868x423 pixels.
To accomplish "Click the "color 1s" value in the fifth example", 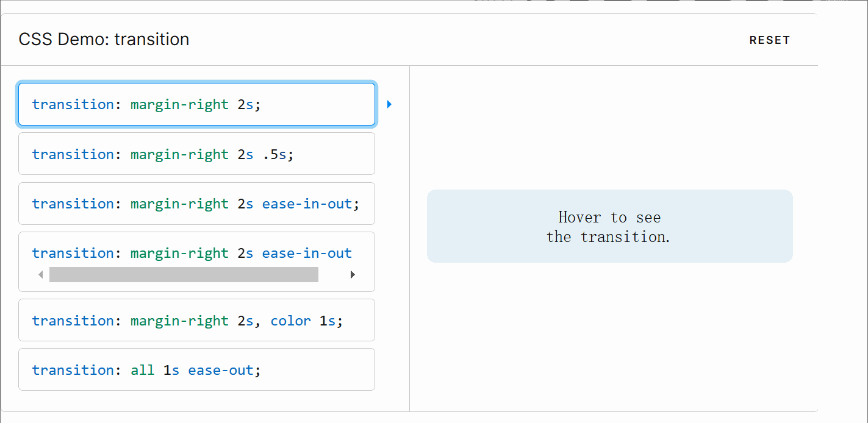I will pos(306,320).
